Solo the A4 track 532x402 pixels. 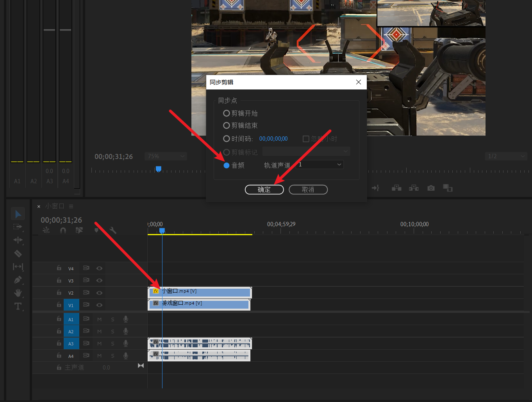(112, 356)
